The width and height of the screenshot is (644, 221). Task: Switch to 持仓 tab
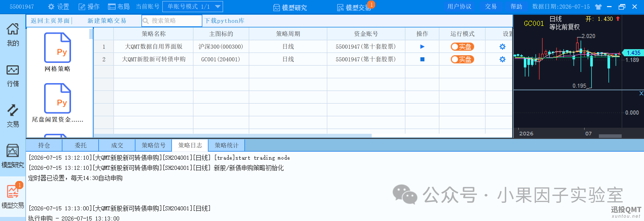(x=44, y=145)
